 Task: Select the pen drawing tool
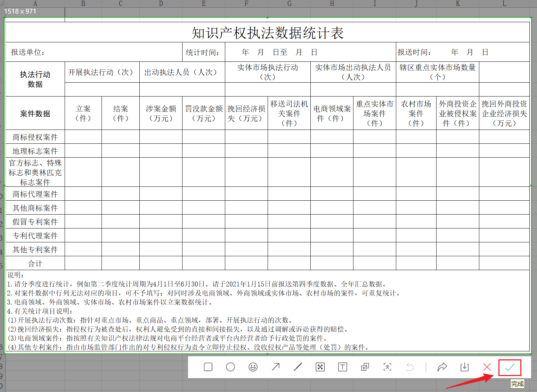[x=298, y=367]
